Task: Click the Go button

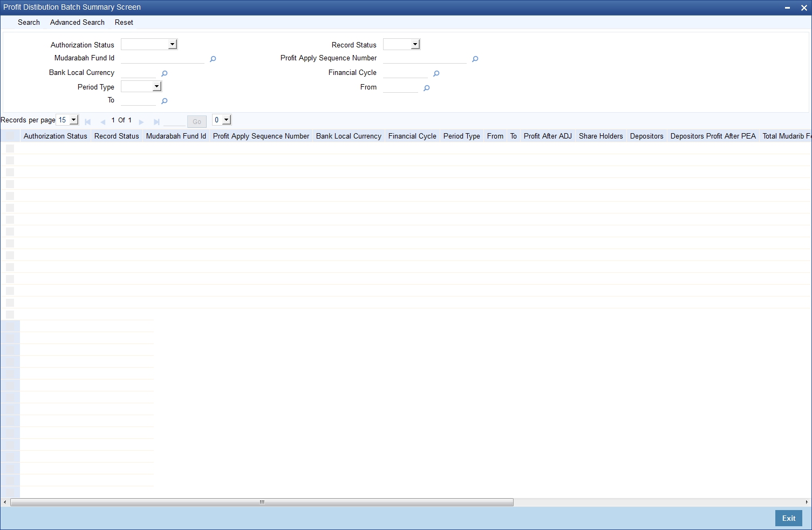Action: (197, 121)
